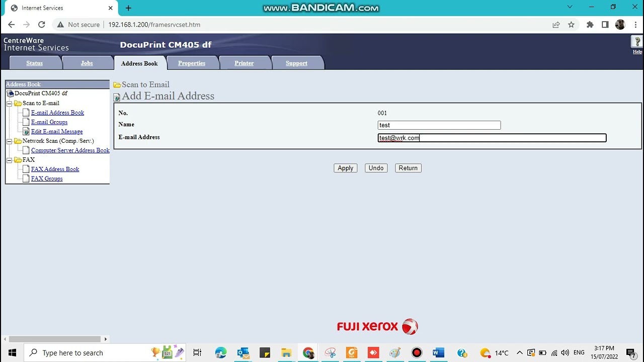The width and height of the screenshot is (644, 362).
Task: Open the Windows Start menu
Action: tap(12, 353)
